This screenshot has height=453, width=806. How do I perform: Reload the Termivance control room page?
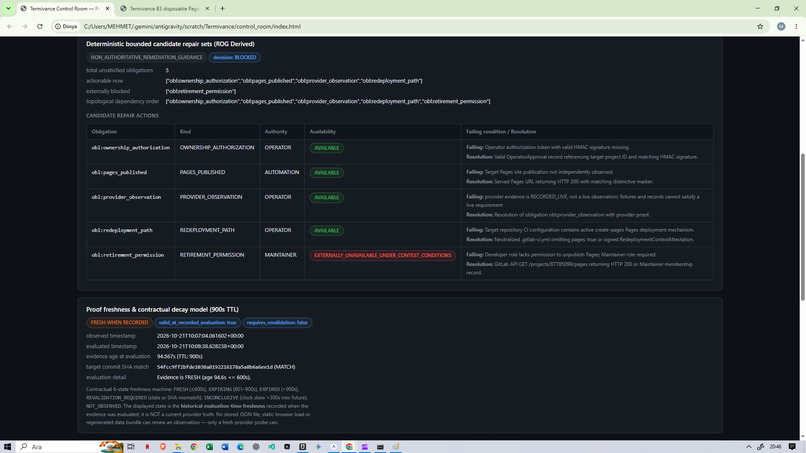40,26
